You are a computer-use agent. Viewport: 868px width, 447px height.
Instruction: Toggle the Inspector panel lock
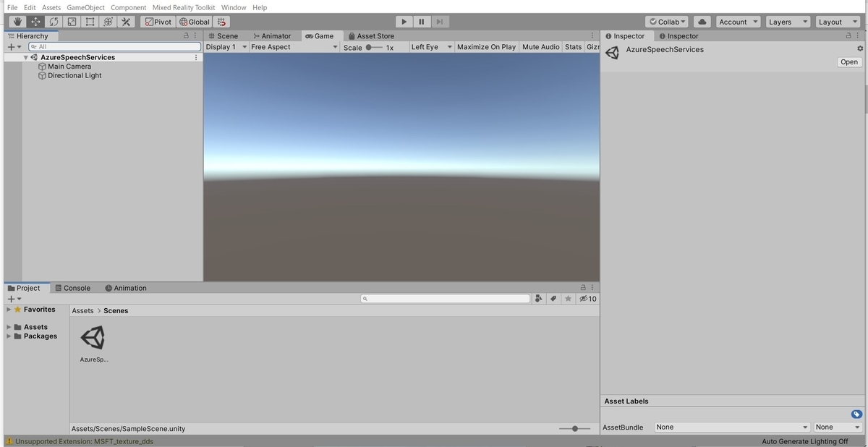(x=848, y=35)
